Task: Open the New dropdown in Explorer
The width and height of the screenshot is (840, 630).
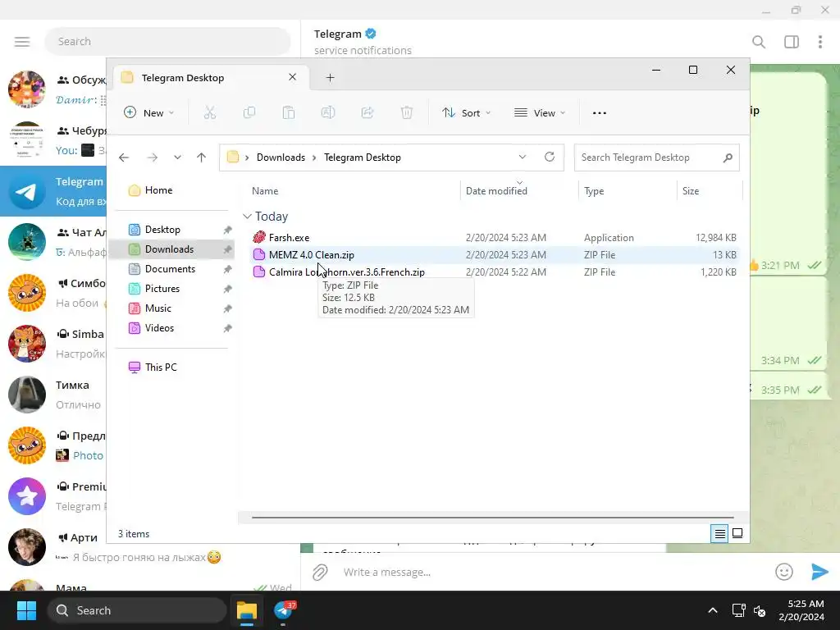Action: [x=149, y=112]
